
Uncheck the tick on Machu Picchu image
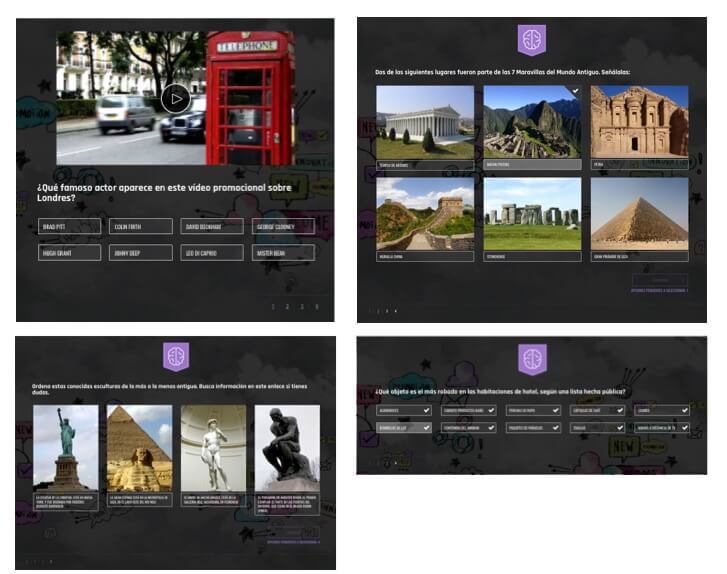(x=575, y=91)
